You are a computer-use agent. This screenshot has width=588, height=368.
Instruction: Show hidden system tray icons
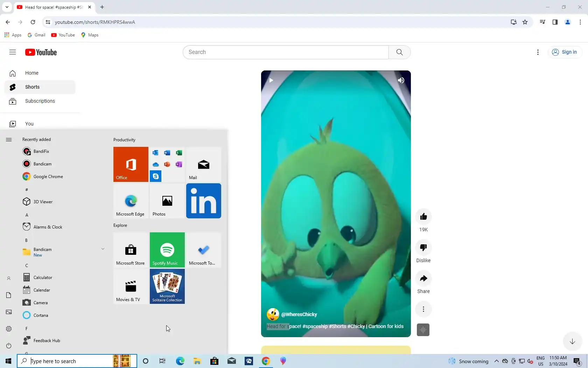tap(496, 361)
